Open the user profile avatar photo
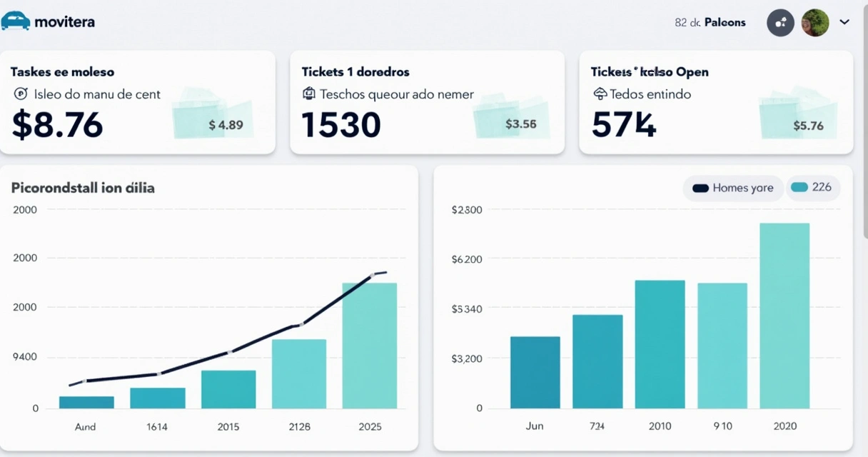Screen dimensions: 868x457 815,22
